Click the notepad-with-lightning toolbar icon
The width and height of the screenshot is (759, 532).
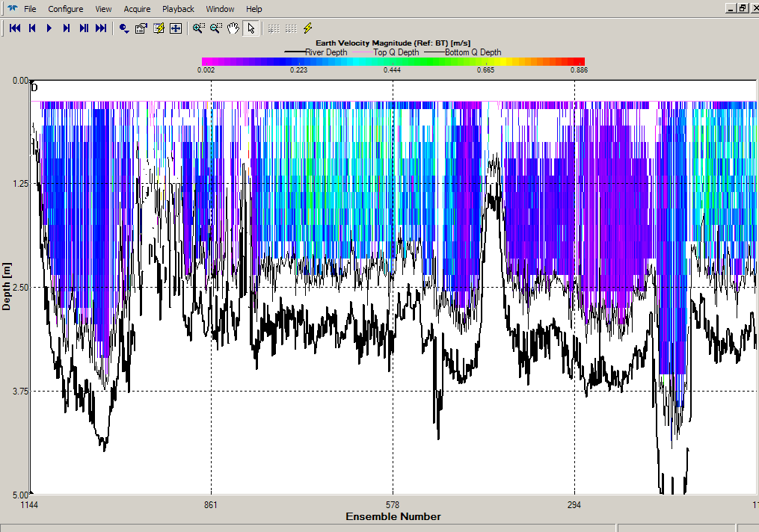coord(159,28)
